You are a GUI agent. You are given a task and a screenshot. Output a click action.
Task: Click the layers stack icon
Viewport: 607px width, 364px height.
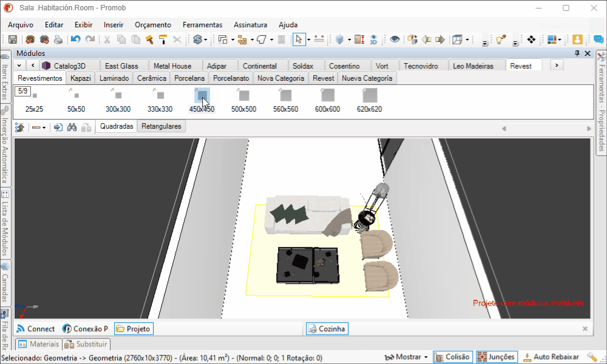tap(340, 39)
